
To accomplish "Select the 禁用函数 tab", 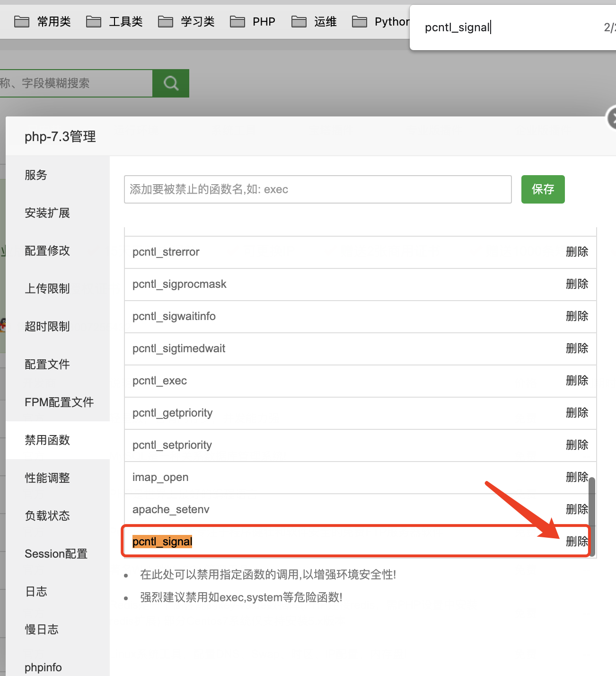I will 58,440.
